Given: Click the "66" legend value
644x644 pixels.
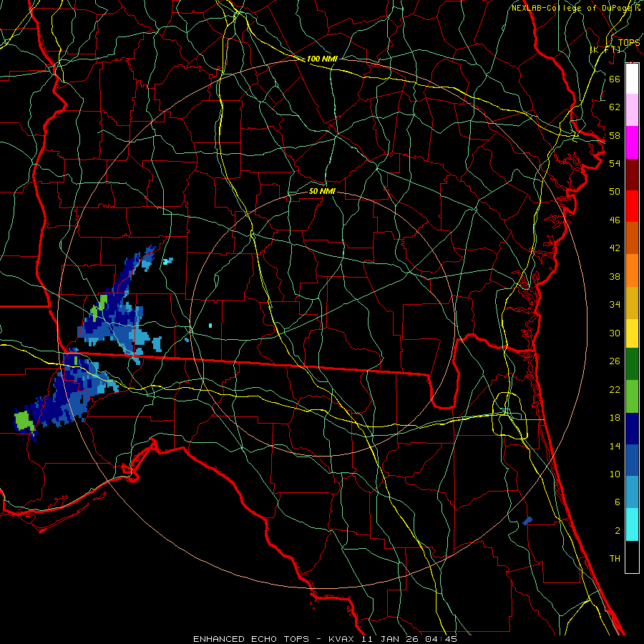Looking at the screenshot, I should pyautogui.click(x=615, y=79).
